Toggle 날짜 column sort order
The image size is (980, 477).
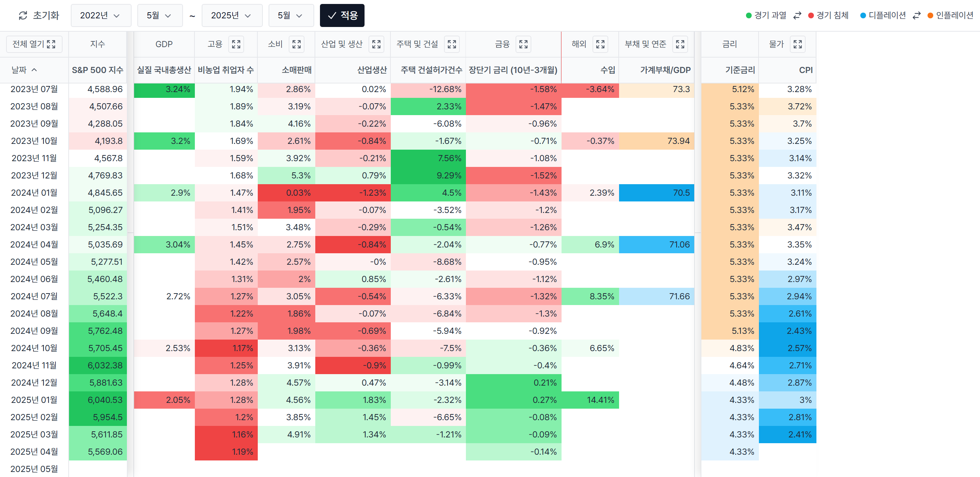(24, 70)
